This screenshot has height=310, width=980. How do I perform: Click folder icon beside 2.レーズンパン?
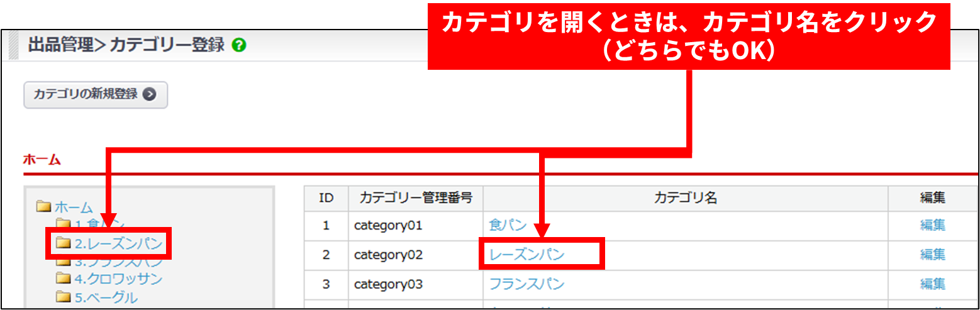[63, 242]
